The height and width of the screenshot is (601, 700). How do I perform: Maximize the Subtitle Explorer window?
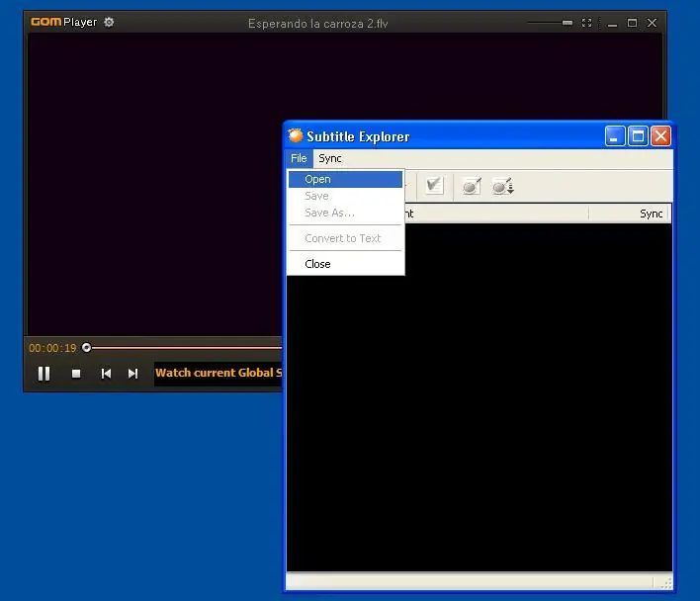pyautogui.click(x=638, y=136)
